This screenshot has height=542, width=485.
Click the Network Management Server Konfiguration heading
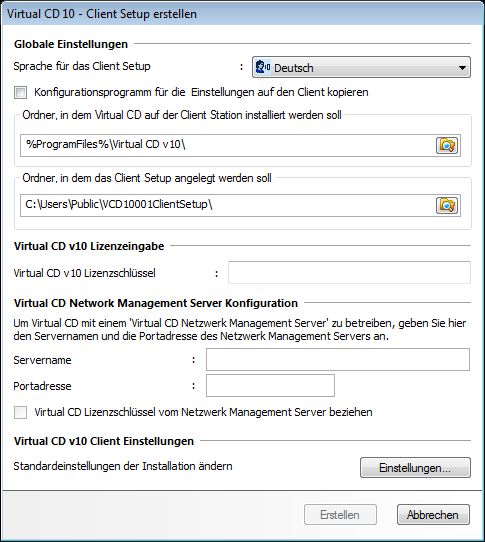coord(156,303)
